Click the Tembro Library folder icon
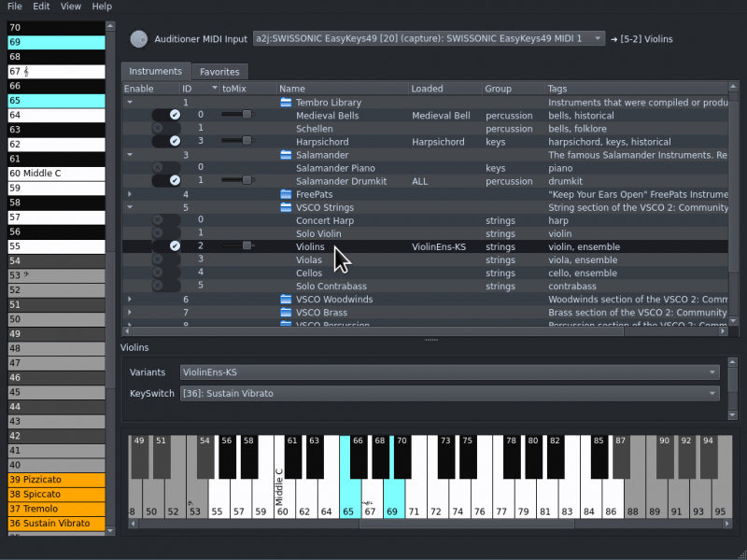The height and width of the screenshot is (560, 747). click(287, 103)
